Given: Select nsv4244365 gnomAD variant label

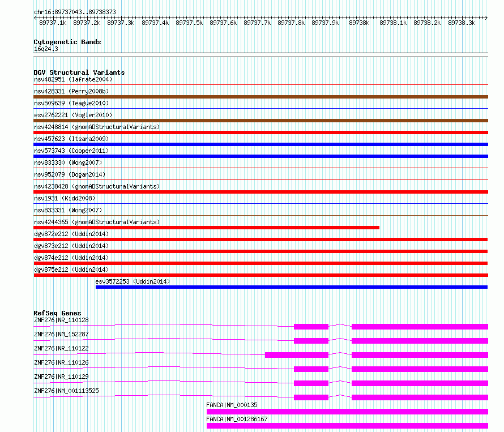Looking at the screenshot, I should [x=97, y=222].
